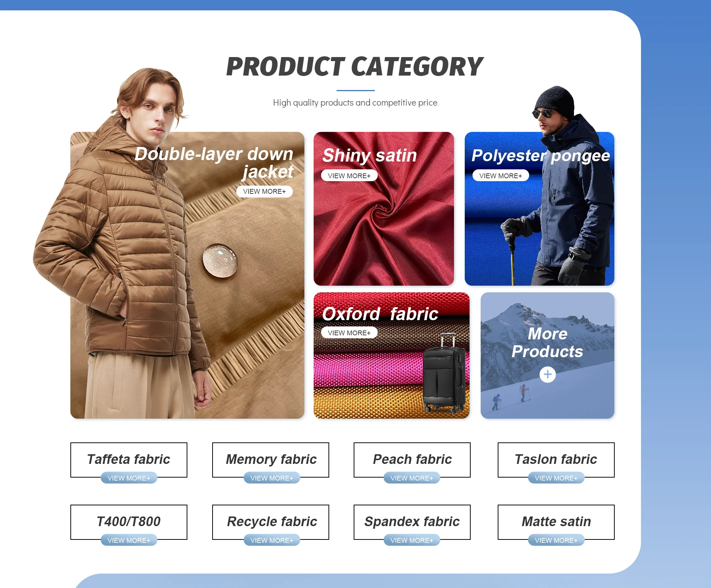Viewport: 711px width, 588px height.
Task: Open the T400/T800 category box
Action: point(129,522)
